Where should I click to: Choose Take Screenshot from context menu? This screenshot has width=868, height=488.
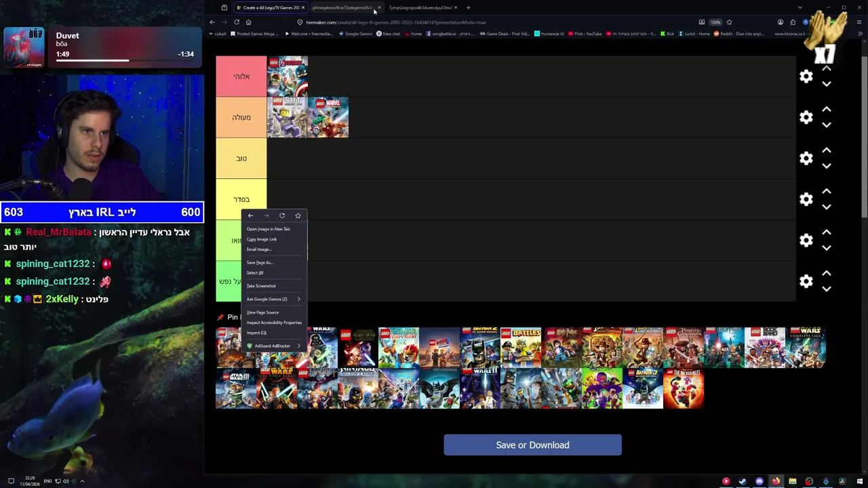tap(274, 286)
